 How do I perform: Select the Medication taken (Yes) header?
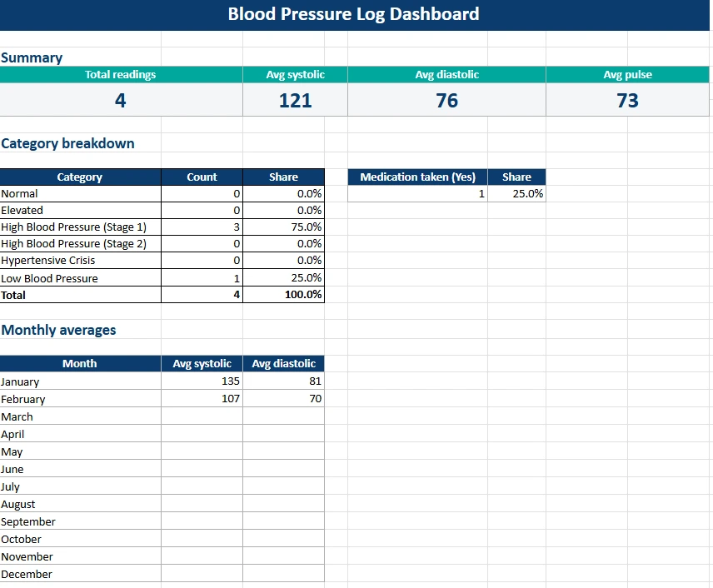[416, 177]
